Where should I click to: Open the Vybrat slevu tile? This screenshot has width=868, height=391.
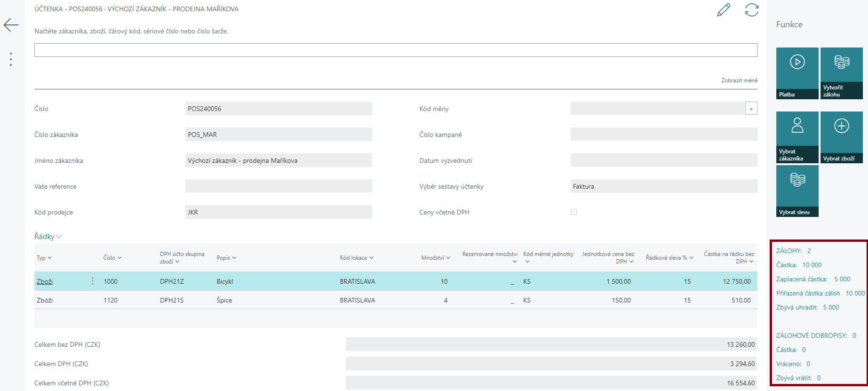[797, 191]
